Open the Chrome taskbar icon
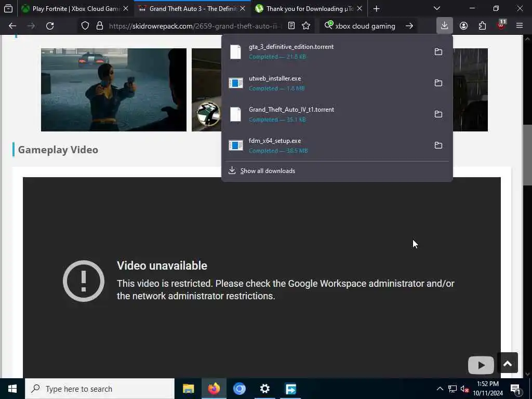The width and height of the screenshot is (532, 399). pos(239,389)
